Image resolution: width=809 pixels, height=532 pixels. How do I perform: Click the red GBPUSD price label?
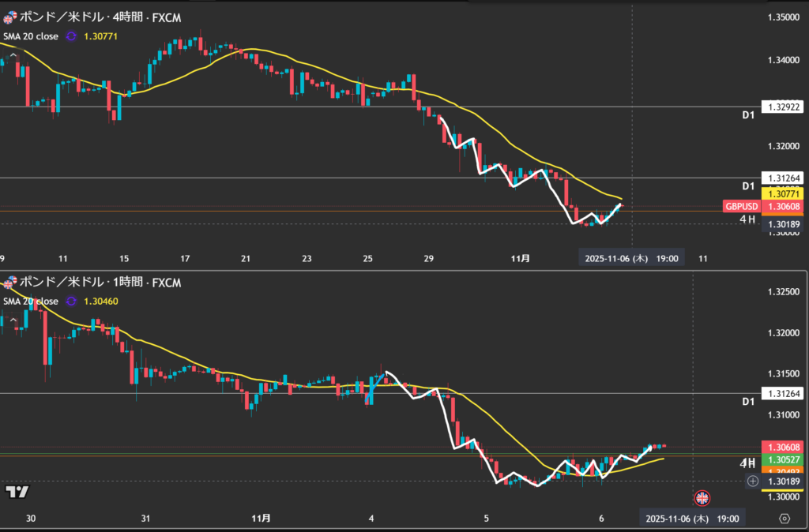[x=741, y=207]
